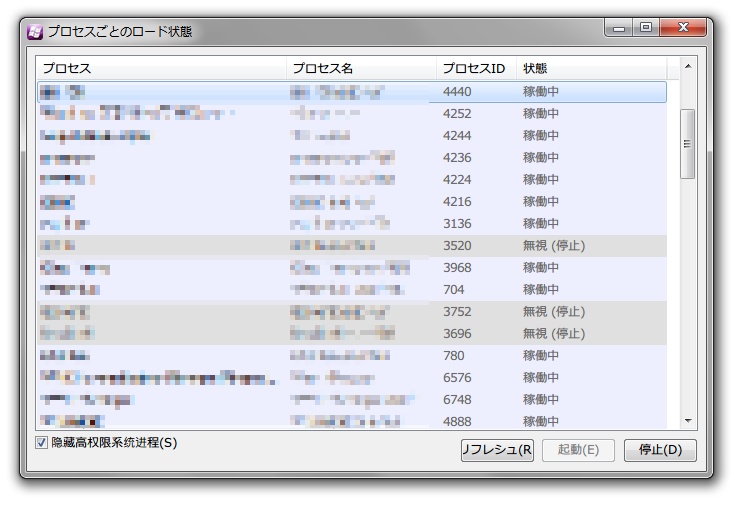Sort by the プロセス名 column header
Screen dimensions: 740x505
(362, 68)
